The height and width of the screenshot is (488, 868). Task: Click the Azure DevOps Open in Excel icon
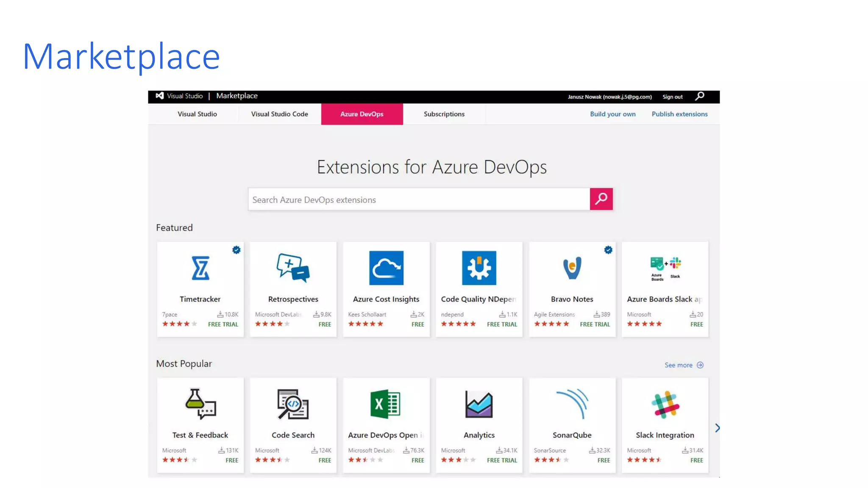(x=385, y=404)
